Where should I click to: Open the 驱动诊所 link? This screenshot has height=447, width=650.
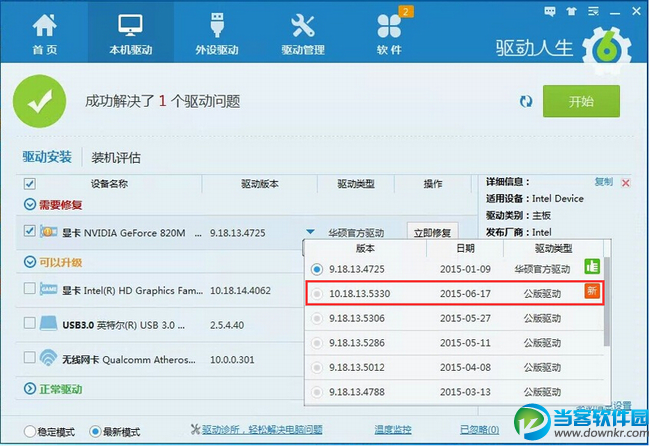(x=262, y=430)
